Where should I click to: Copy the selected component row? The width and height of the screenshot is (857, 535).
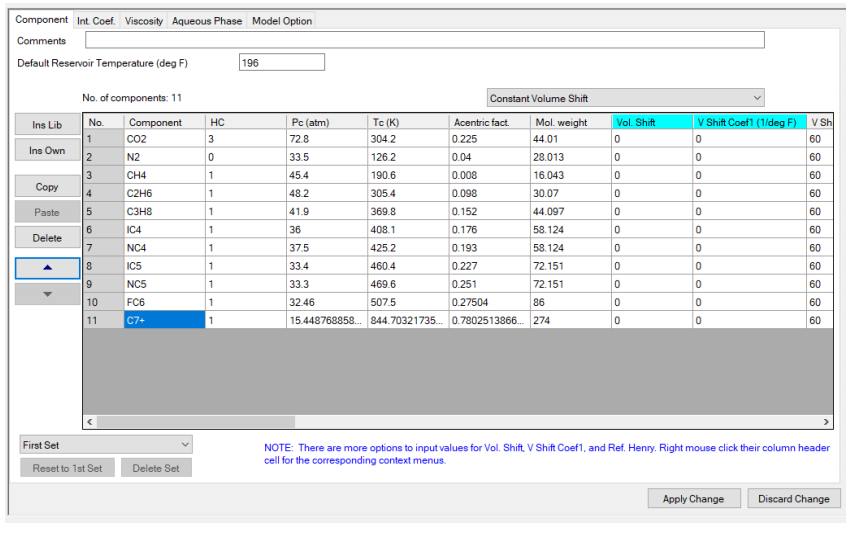click(x=47, y=187)
